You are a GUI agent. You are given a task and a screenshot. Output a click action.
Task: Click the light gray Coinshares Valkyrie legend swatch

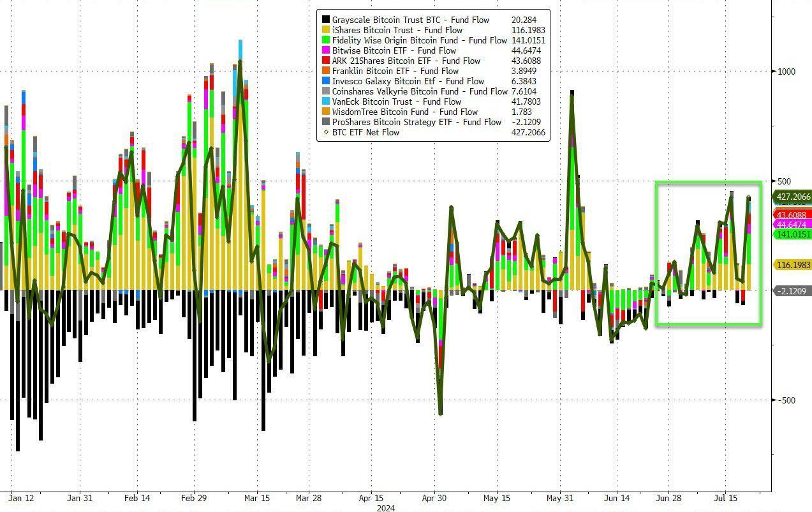click(x=326, y=91)
